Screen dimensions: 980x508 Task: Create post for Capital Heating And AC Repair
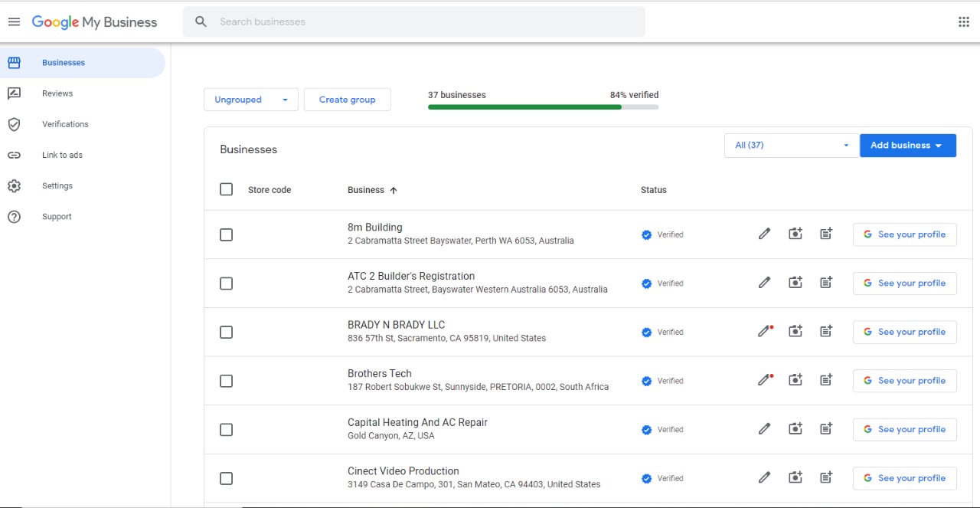coord(826,429)
